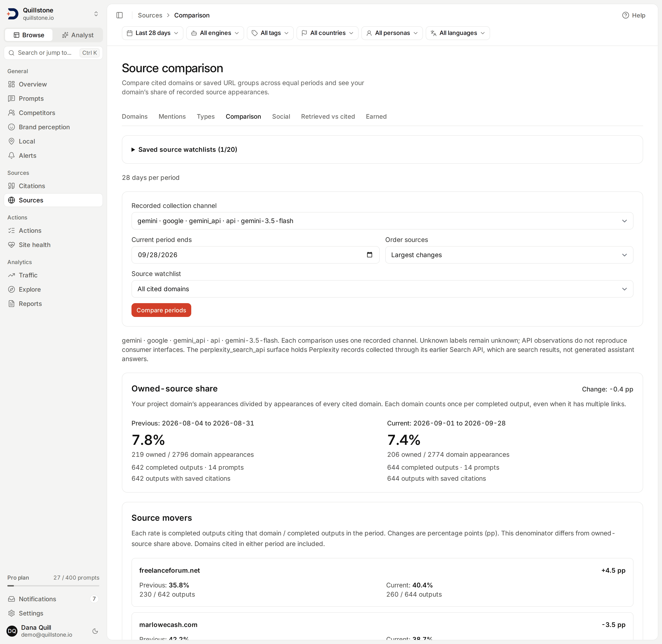Click the Sources breadcrumb link
The image size is (662, 644).
click(150, 15)
